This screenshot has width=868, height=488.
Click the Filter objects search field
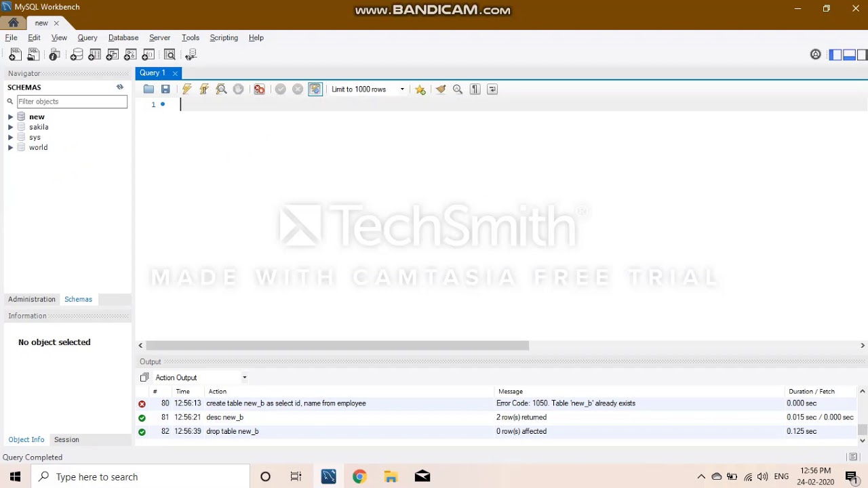point(72,102)
